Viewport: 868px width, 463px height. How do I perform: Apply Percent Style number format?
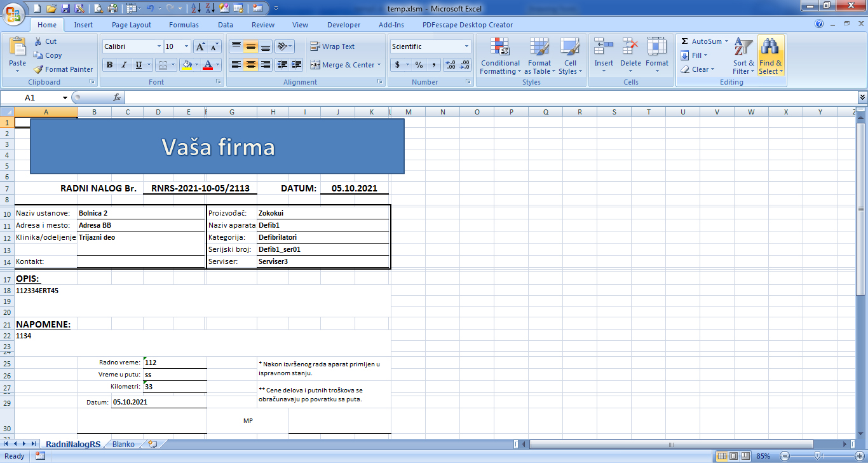(x=419, y=65)
